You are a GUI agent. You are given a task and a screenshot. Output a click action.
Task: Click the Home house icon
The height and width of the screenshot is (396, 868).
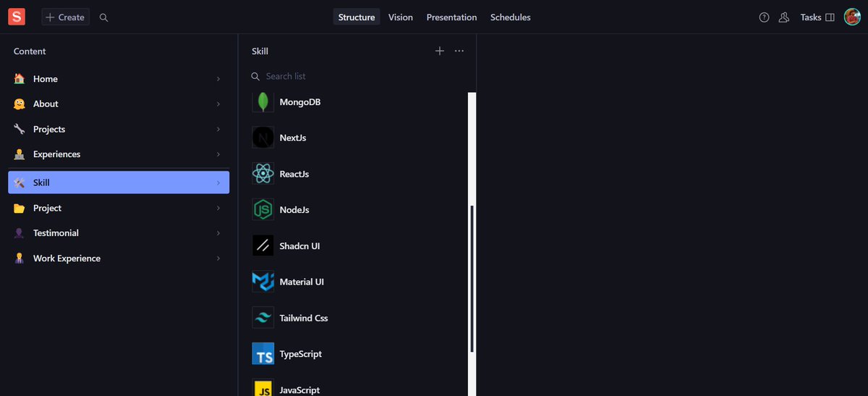pos(20,79)
